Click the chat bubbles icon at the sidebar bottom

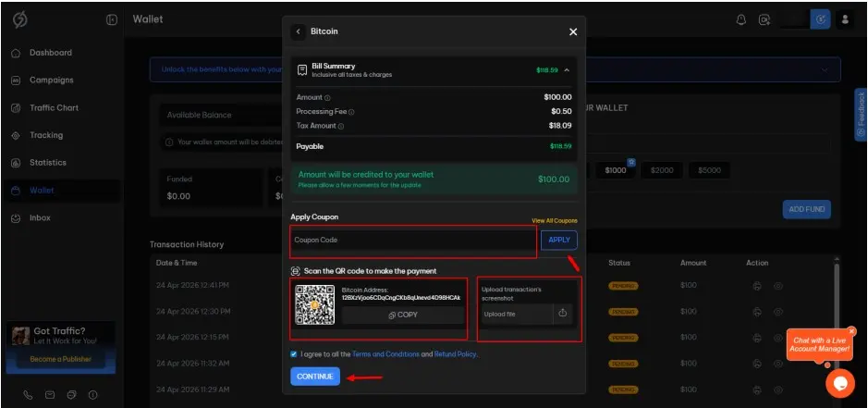[71, 395]
